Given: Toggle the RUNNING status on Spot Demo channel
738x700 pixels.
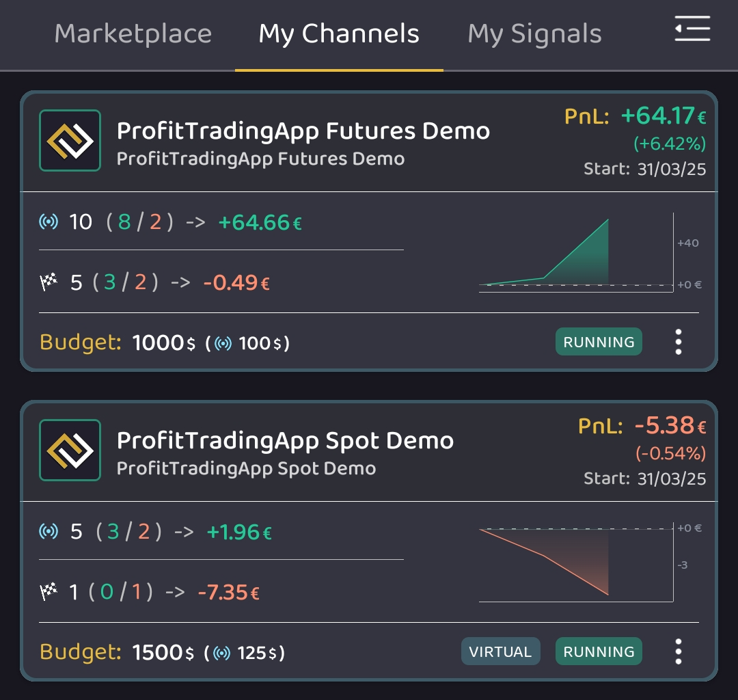Looking at the screenshot, I should point(599,651).
